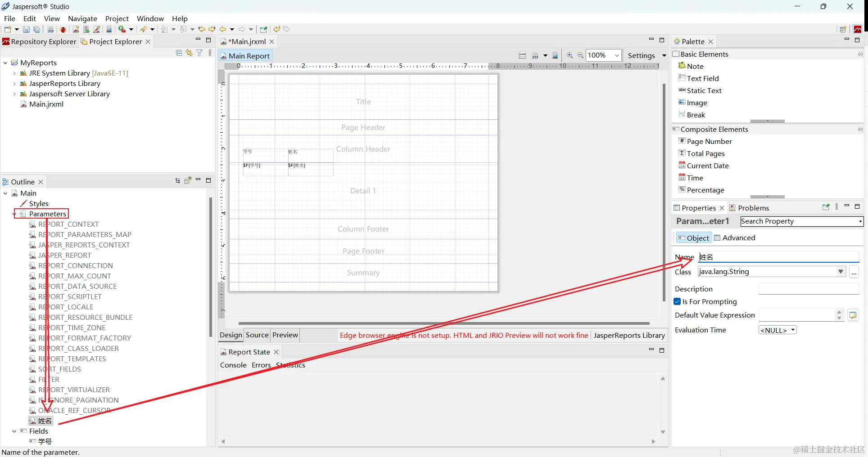Select the Break element in the Palette
868x457 pixels.
[692, 115]
